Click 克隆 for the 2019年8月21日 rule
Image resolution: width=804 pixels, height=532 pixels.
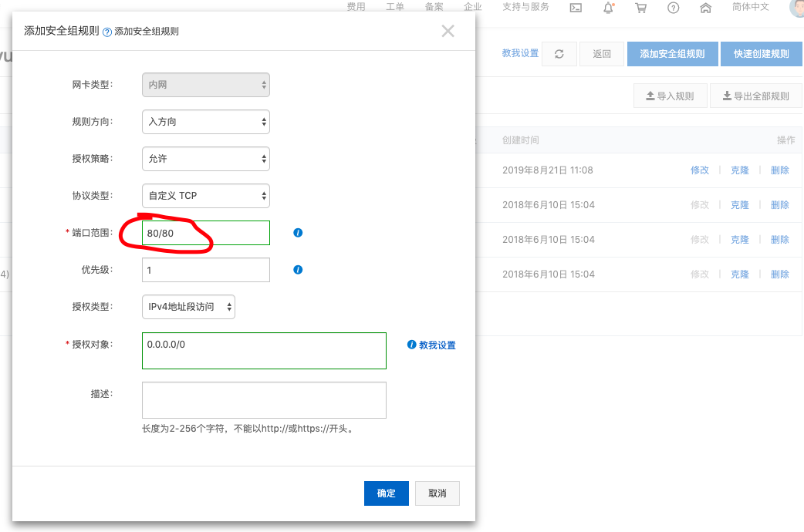pyautogui.click(x=740, y=170)
